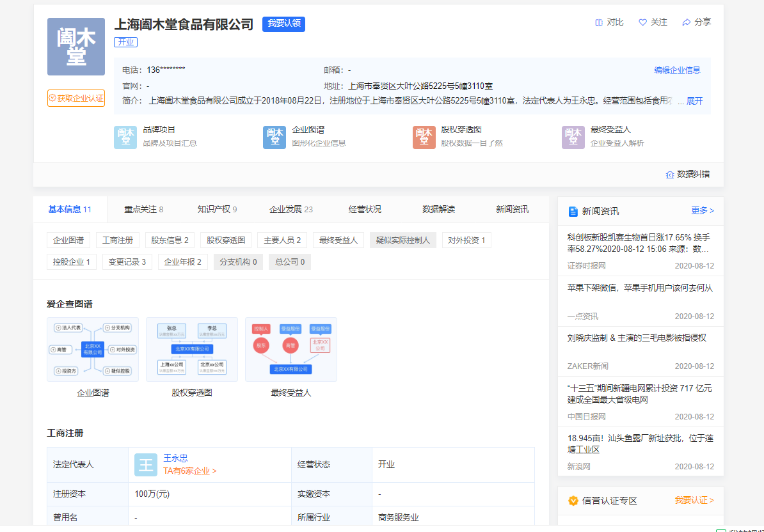Open 更多 news link
Screen dimensions: 764x532
click(x=702, y=211)
